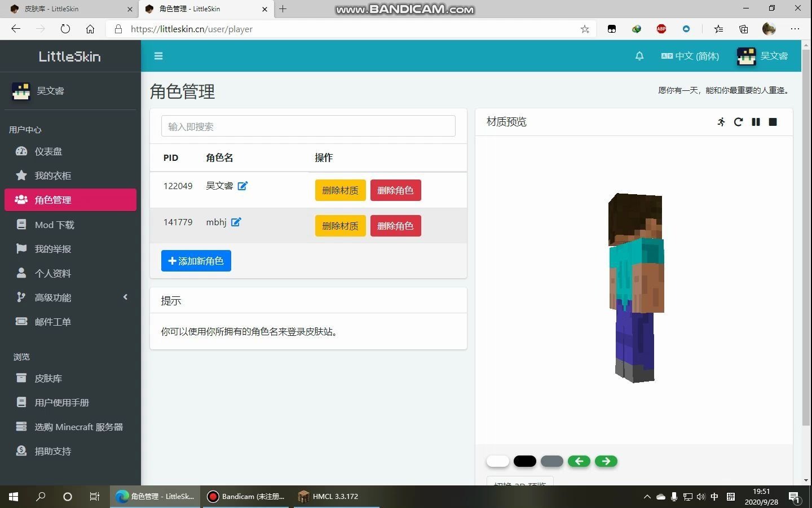This screenshot has width=812, height=508.
Task: Set preview background to white
Action: click(498, 461)
